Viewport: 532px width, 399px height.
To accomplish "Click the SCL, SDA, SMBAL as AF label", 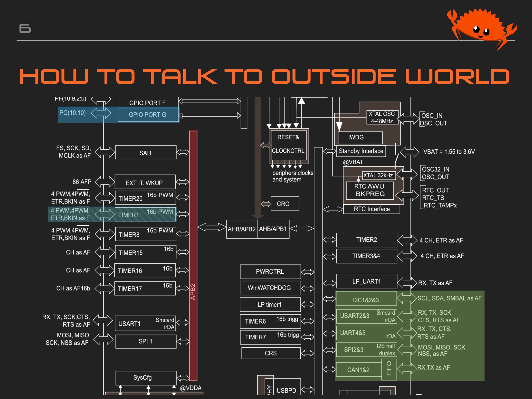I will [x=449, y=298].
